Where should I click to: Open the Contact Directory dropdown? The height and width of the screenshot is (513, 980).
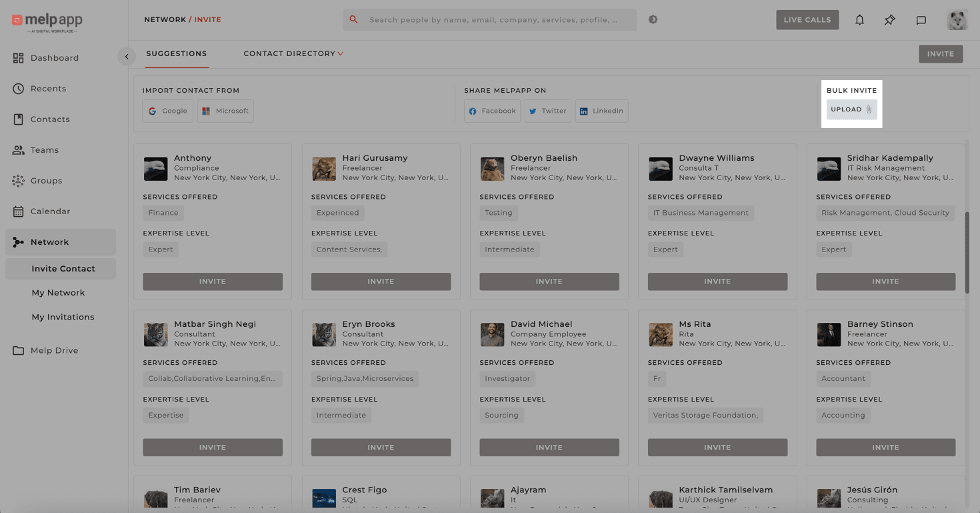(293, 53)
